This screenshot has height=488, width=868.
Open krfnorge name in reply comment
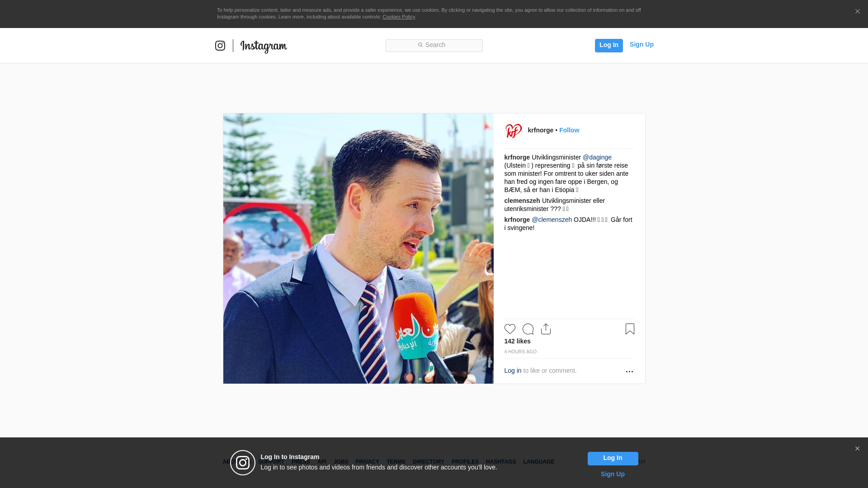517,220
